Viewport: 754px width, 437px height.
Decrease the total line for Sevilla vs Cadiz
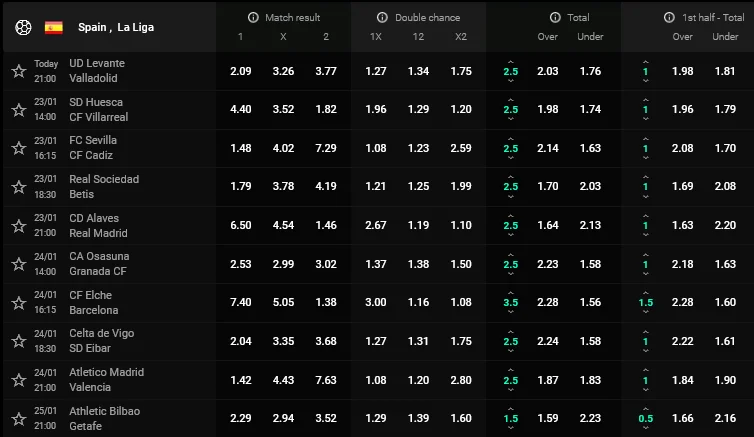[x=511, y=158]
